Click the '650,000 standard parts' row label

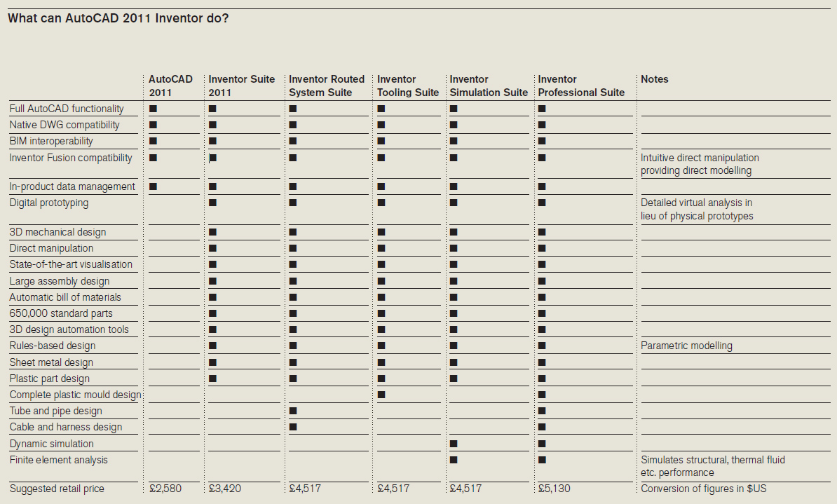coord(61,313)
